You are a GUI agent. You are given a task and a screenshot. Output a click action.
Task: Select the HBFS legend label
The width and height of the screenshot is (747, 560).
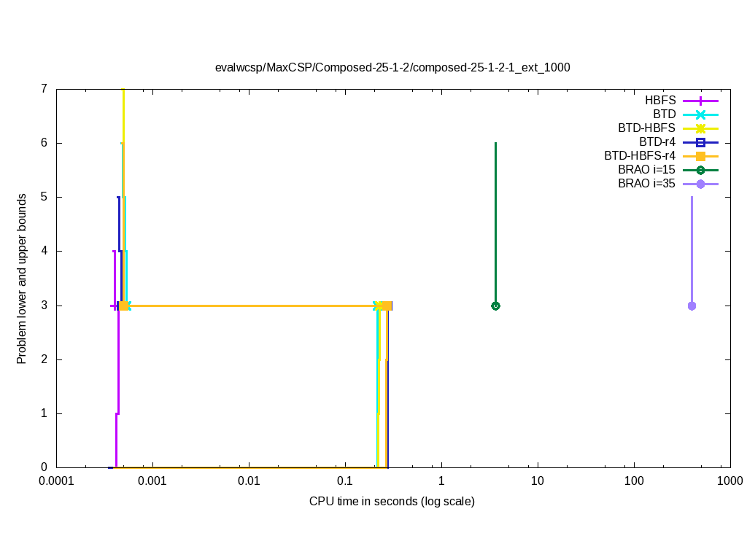pos(660,101)
